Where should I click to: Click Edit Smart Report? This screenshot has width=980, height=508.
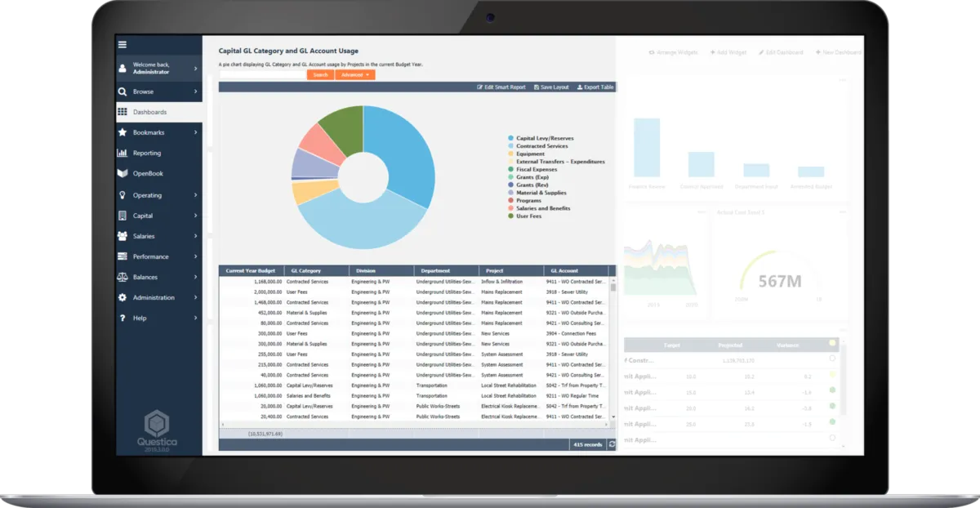click(501, 87)
